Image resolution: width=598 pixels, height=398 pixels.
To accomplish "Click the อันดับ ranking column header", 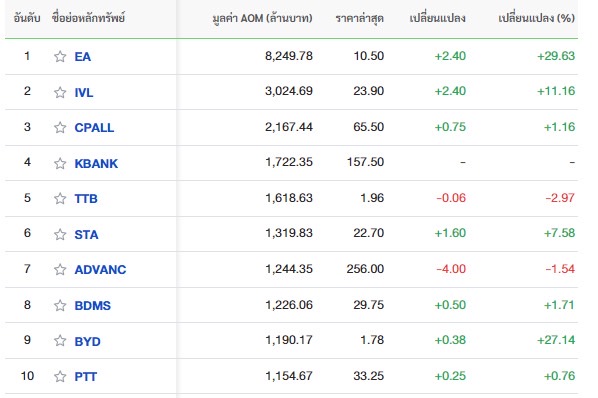I will coord(27,18).
